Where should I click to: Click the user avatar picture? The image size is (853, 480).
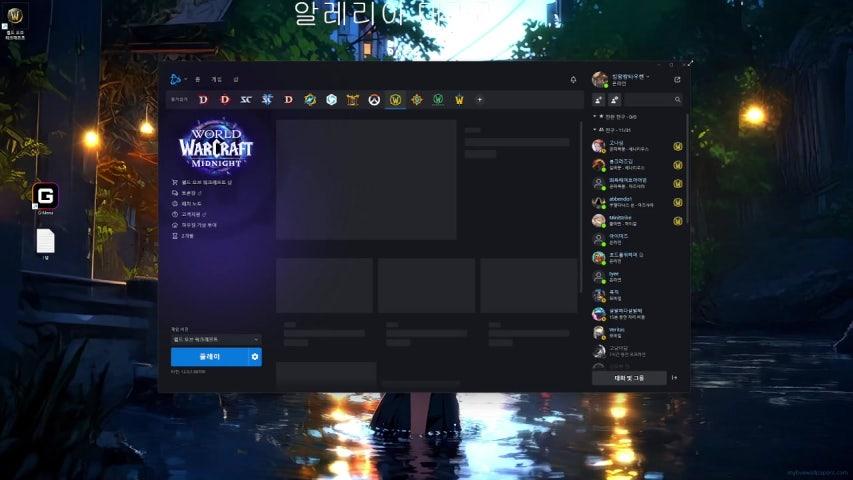(x=599, y=79)
